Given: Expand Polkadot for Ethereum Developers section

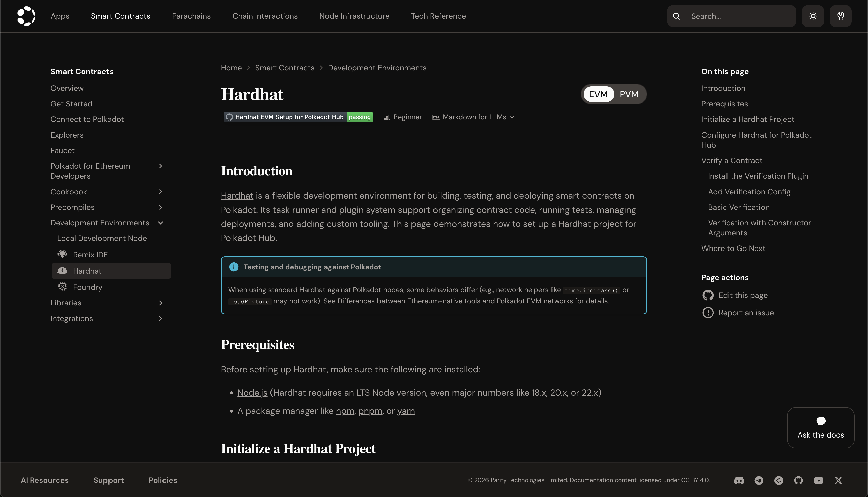Looking at the screenshot, I should point(160,166).
